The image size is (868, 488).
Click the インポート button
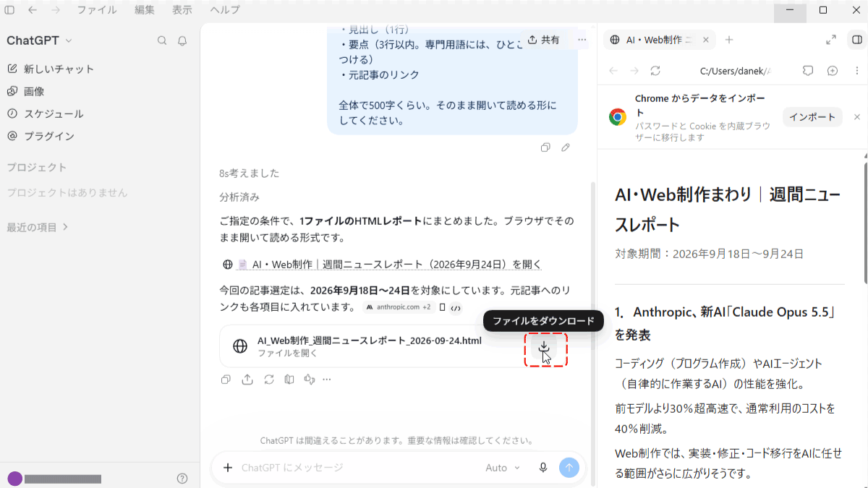click(x=812, y=117)
